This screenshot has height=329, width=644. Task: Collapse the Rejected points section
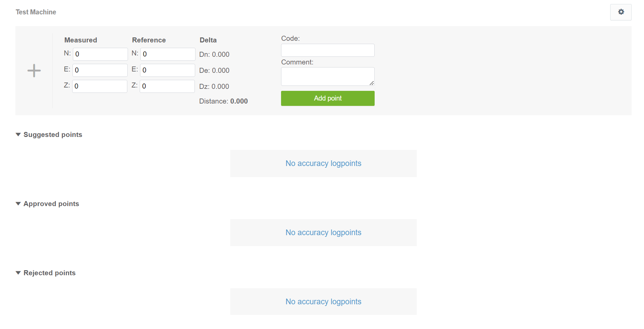(x=46, y=273)
